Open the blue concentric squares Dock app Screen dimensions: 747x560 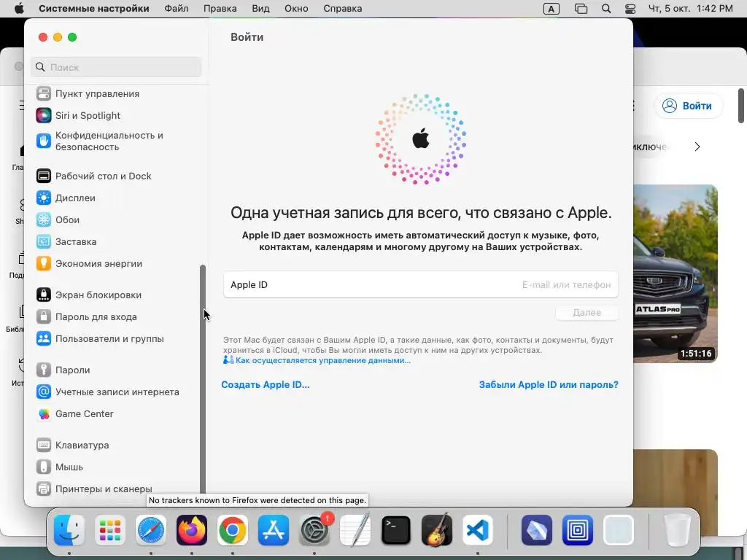click(x=578, y=530)
